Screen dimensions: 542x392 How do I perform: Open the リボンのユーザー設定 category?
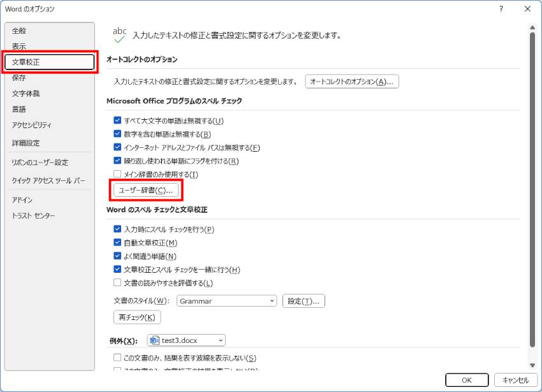click(x=40, y=163)
